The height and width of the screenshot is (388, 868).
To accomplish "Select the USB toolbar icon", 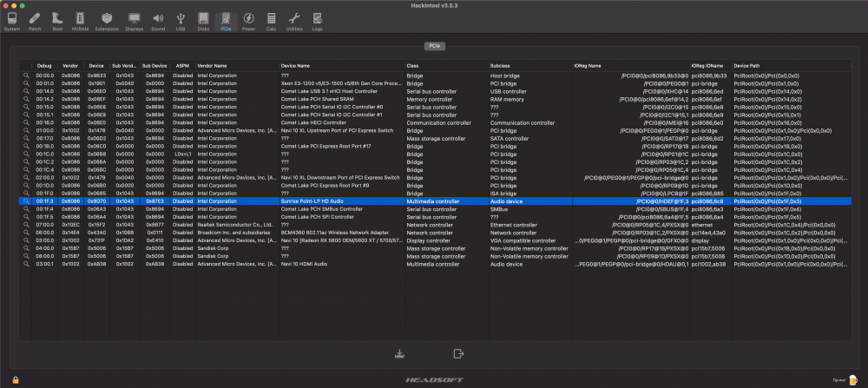I will coord(181,22).
